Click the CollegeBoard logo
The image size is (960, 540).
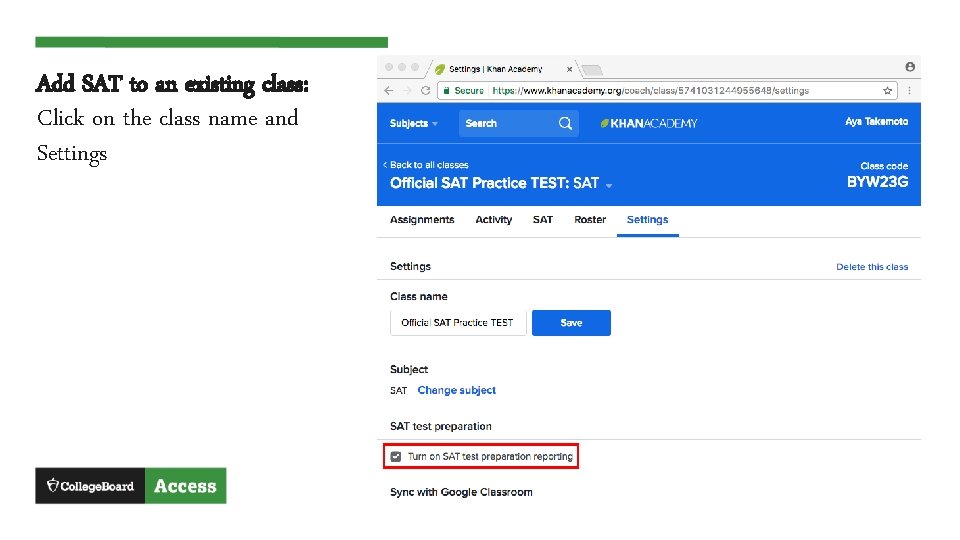90,486
